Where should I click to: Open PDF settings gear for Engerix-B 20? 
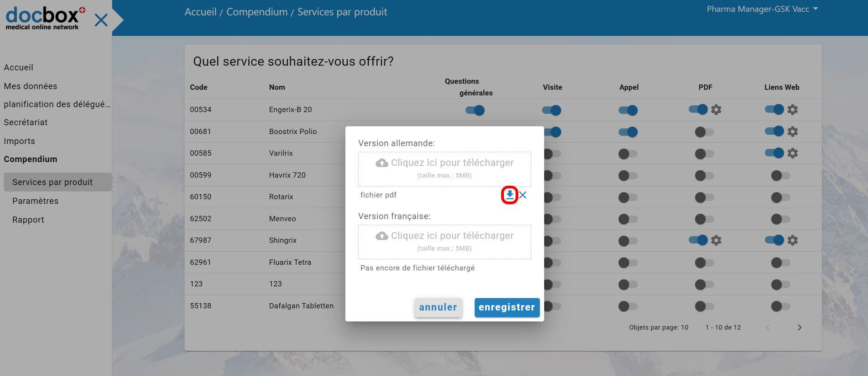[x=716, y=110]
